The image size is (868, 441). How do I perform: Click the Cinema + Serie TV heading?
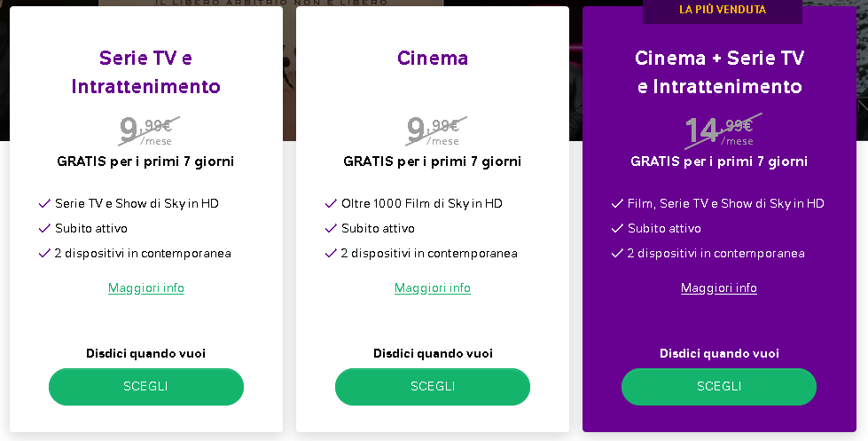(719, 72)
